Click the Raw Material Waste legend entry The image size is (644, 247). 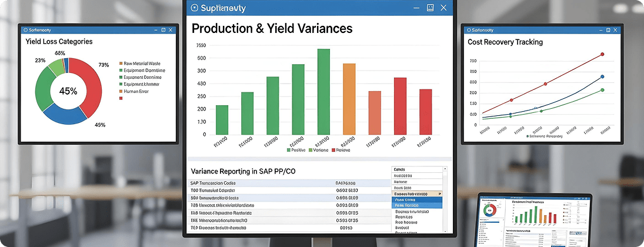(x=141, y=63)
